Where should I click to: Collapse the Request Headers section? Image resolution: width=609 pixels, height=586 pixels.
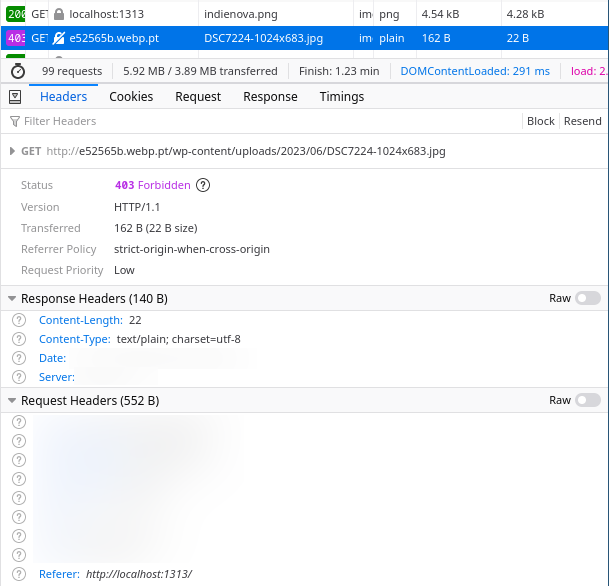click(x=12, y=400)
